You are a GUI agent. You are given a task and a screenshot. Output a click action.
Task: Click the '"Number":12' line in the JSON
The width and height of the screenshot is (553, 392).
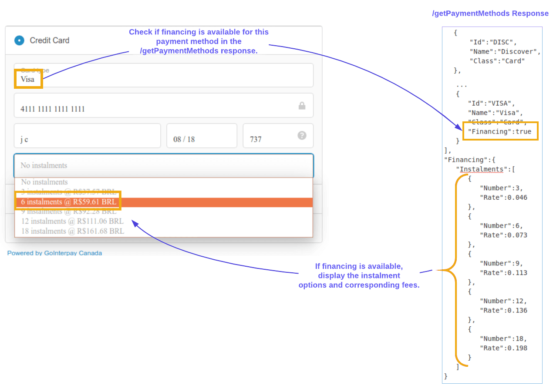click(503, 301)
